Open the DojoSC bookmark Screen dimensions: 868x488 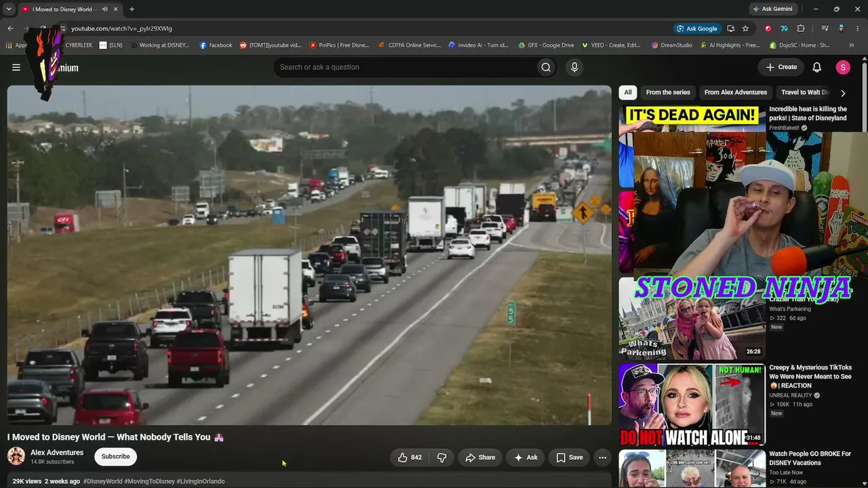tap(800, 45)
